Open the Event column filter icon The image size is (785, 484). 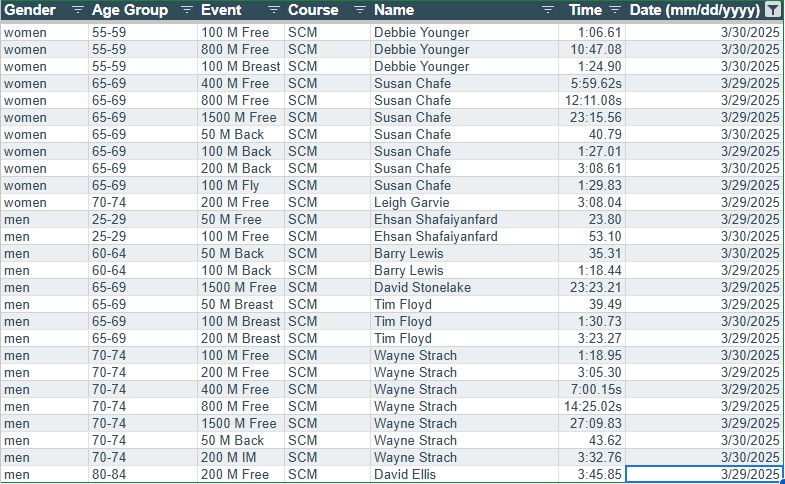274,10
